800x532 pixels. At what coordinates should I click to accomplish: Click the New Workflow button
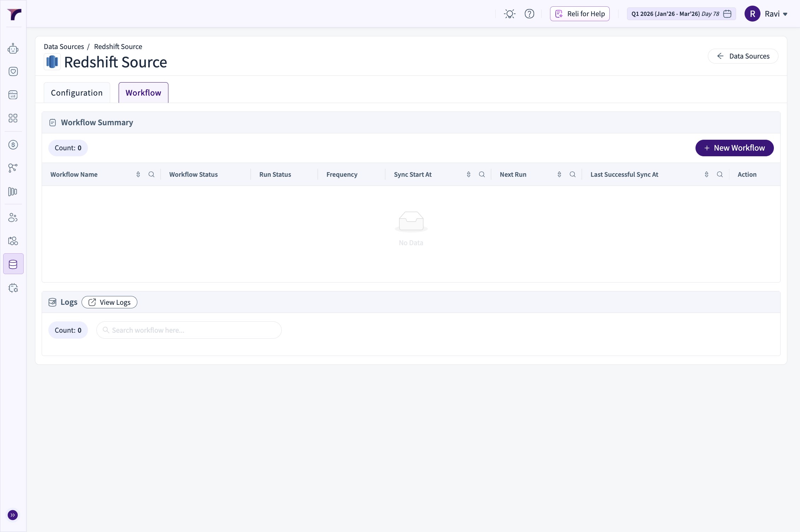(x=734, y=148)
